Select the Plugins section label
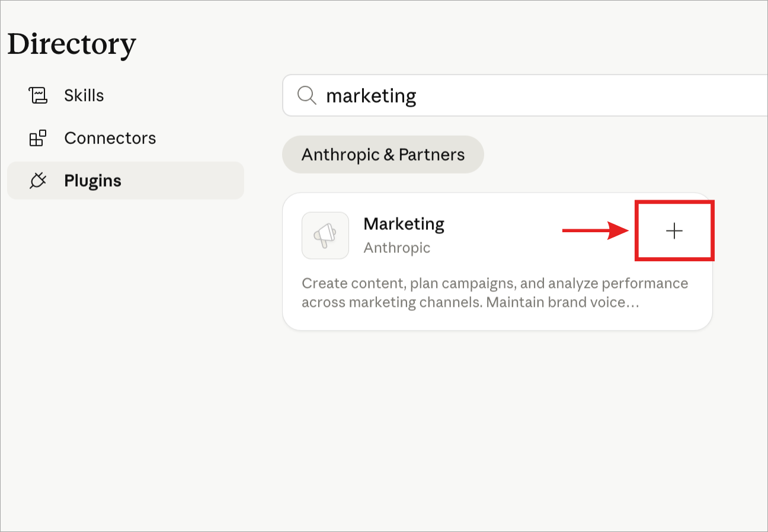Screen dimensions: 768x532 [93, 181]
